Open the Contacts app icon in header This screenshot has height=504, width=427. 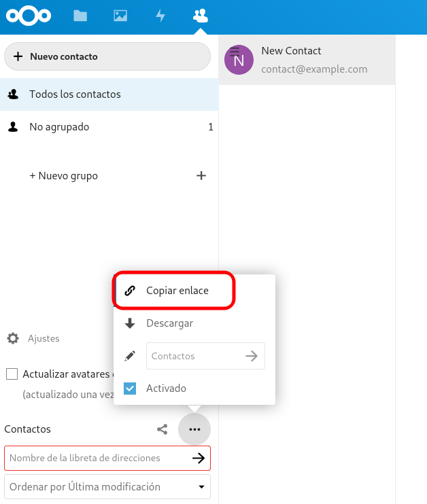pos(201,16)
